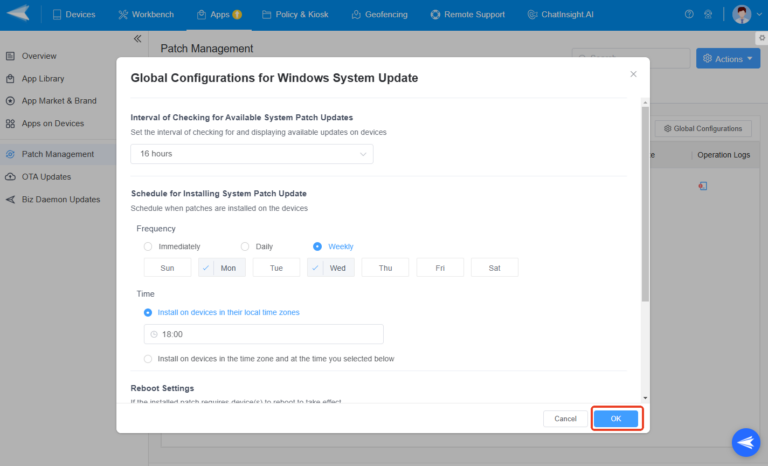Image resolution: width=768 pixels, height=466 pixels.
Task: Toggle the Thu day checkbox
Action: pos(385,268)
